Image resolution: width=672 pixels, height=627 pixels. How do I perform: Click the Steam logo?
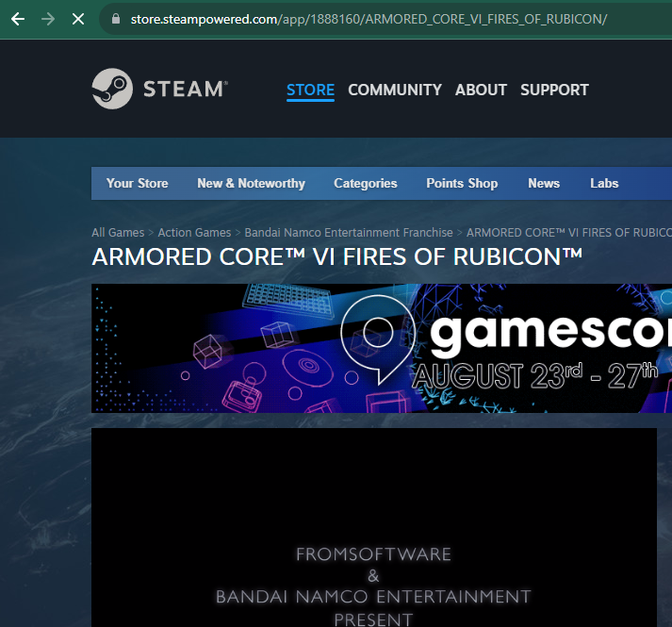(159, 89)
